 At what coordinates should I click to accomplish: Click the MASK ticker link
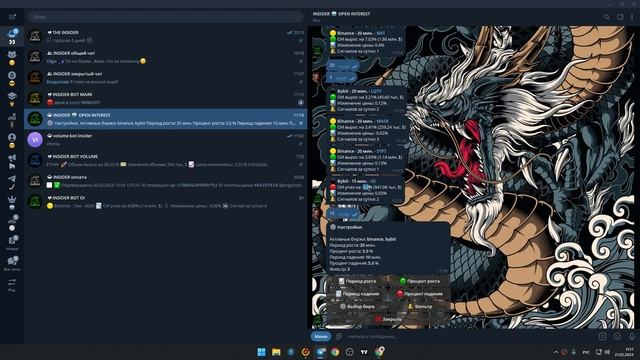pyautogui.click(x=382, y=121)
